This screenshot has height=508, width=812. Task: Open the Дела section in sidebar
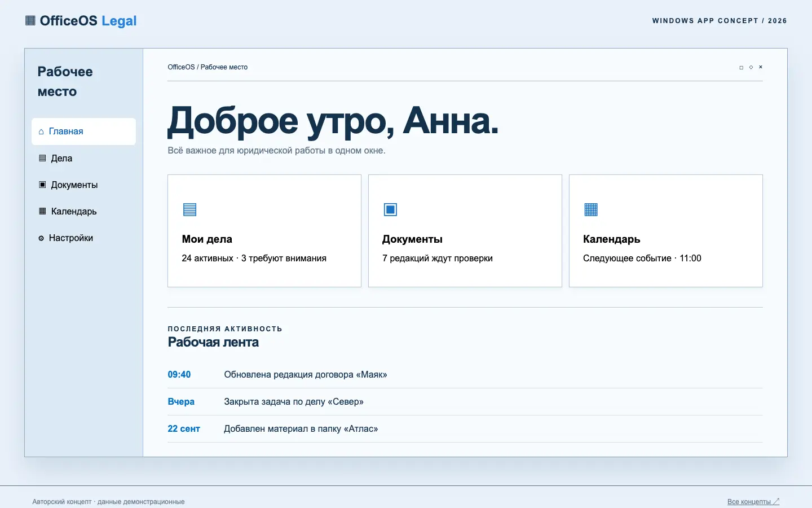(83, 158)
